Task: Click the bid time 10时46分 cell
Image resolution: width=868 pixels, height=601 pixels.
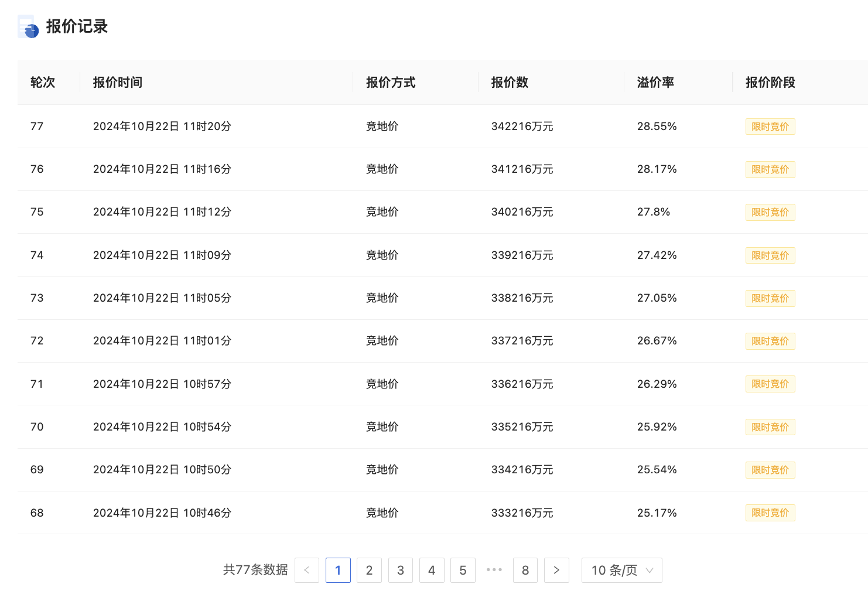Action: 162,513
